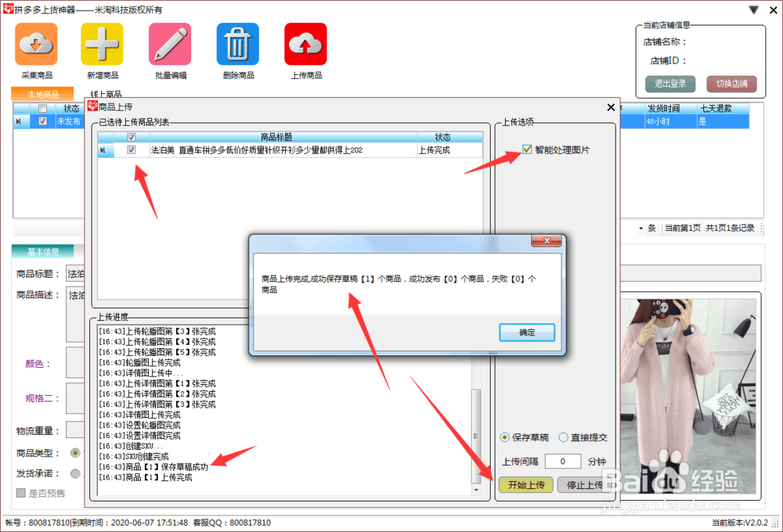Switch to the 本地商品 tab
Viewport: 783px width, 532px height.
coord(43,95)
